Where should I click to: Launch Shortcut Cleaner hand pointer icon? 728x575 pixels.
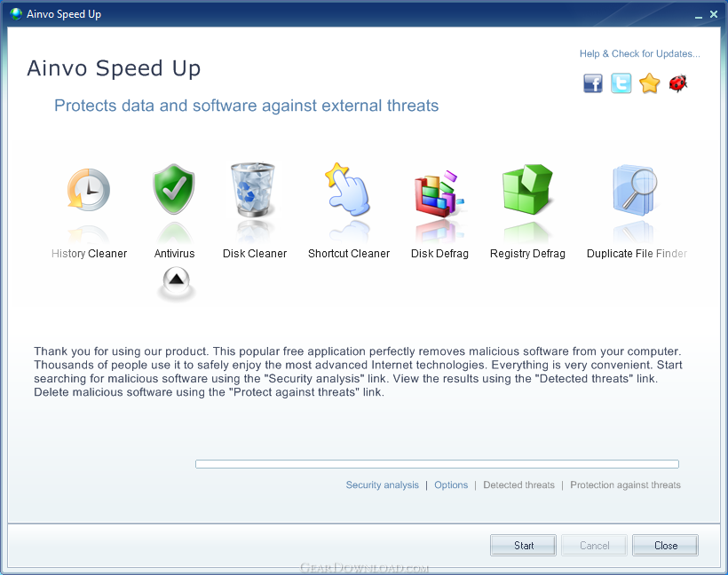point(347,189)
